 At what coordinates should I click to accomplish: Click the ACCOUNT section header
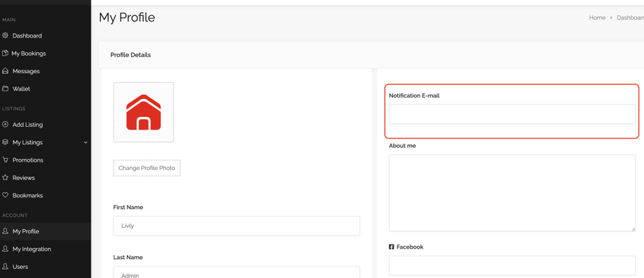pos(15,215)
